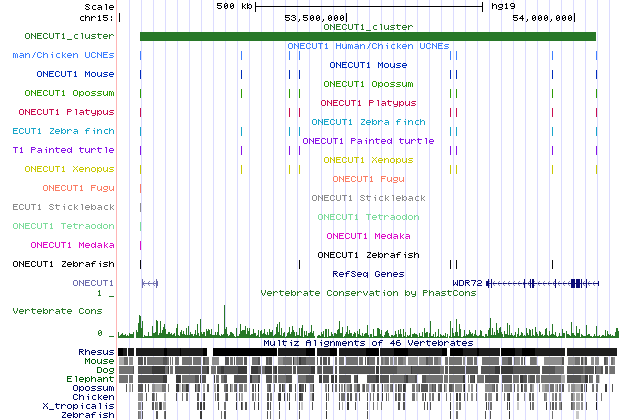Click the centered ONECUT1 Tetraodon track title
This screenshot has height=420, width=620.
click(x=367, y=217)
